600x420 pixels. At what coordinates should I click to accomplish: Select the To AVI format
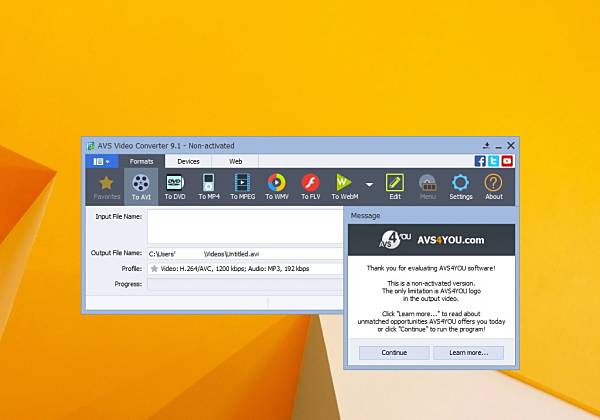pyautogui.click(x=141, y=187)
